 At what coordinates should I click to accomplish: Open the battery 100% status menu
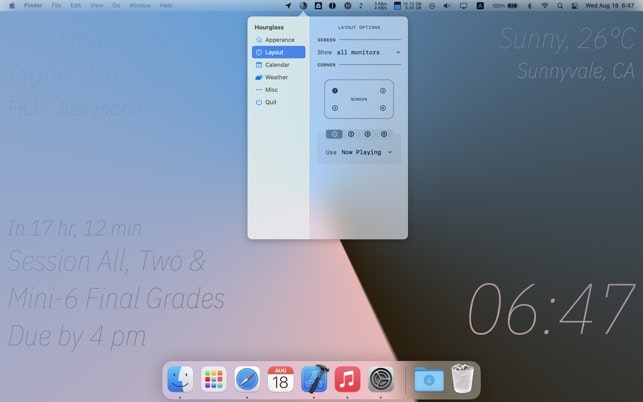tap(505, 6)
